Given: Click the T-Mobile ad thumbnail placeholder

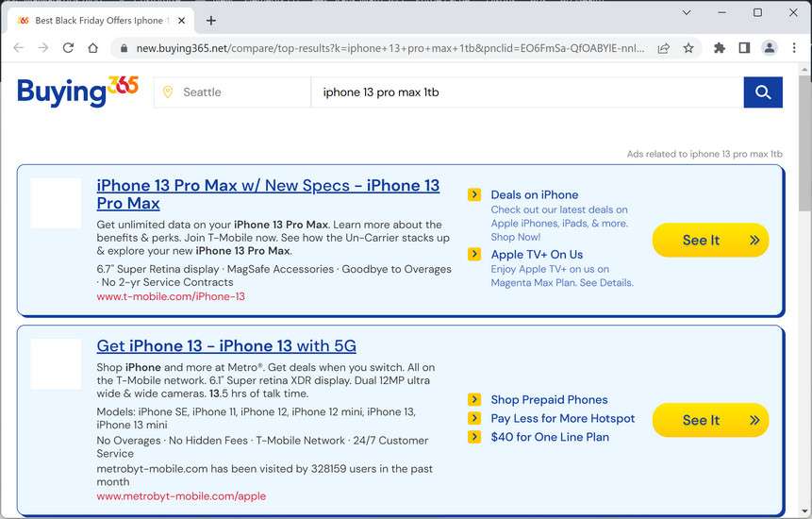Looking at the screenshot, I should click(x=56, y=204).
